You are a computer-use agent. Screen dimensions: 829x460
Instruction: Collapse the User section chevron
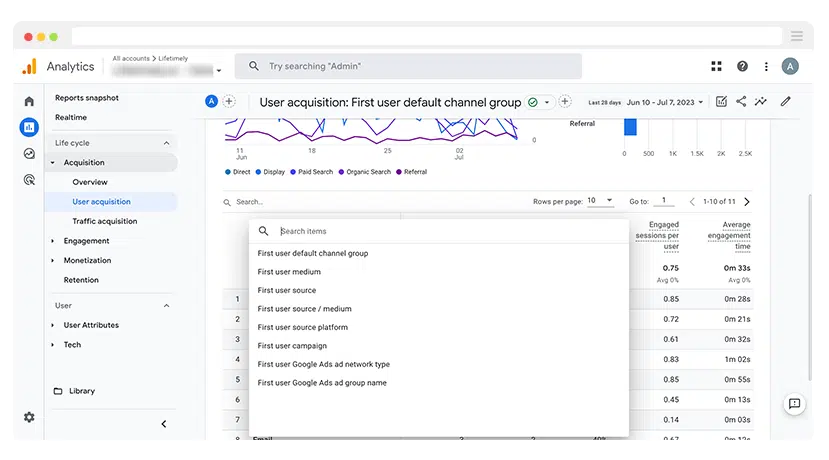(x=167, y=306)
